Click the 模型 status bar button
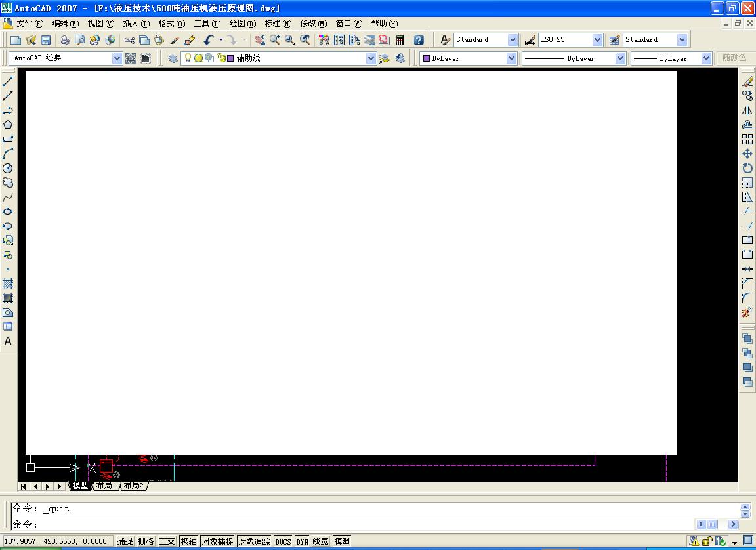 pos(342,541)
